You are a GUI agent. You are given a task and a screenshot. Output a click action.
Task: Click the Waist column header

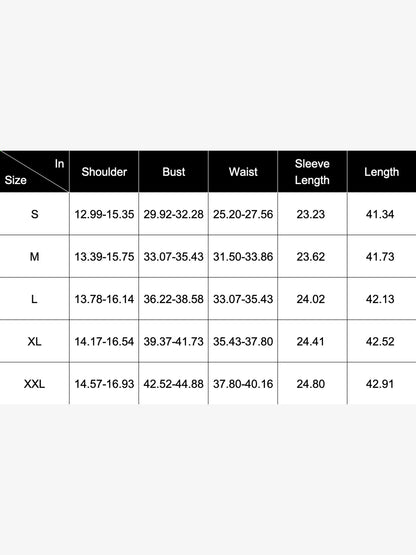(x=243, y=172)
